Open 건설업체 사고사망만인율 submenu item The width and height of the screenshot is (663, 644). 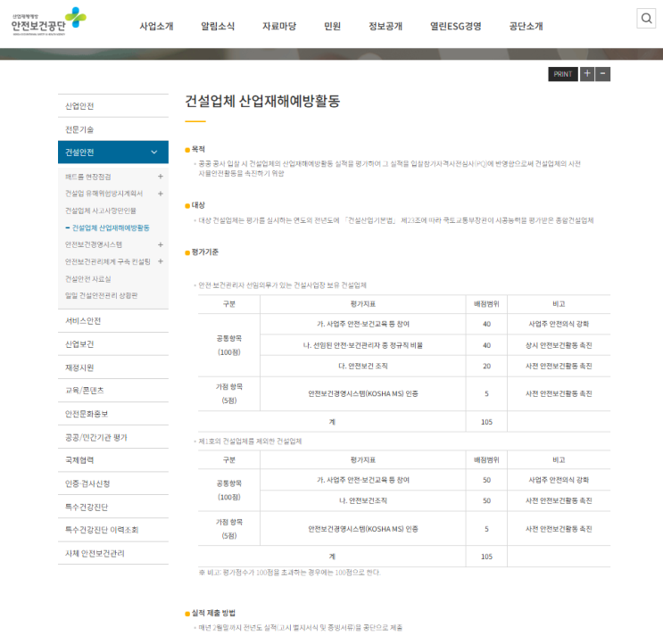pyautogui.click(x=101, y=211)
